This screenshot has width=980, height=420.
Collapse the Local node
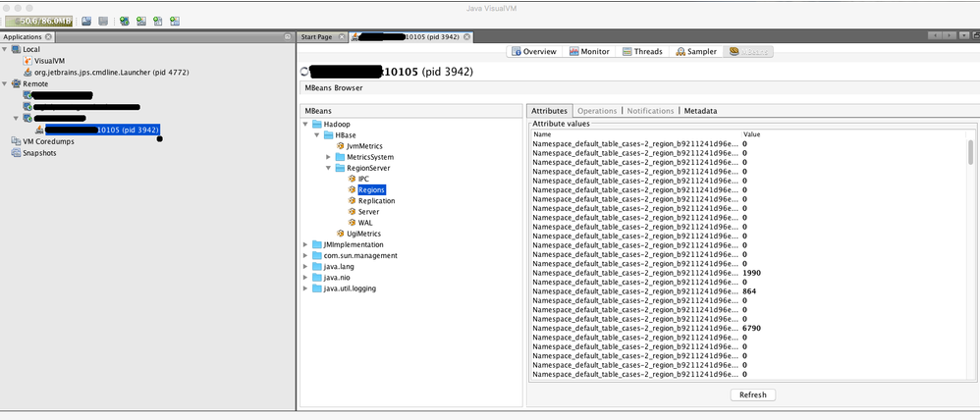[x=5, y=49]
